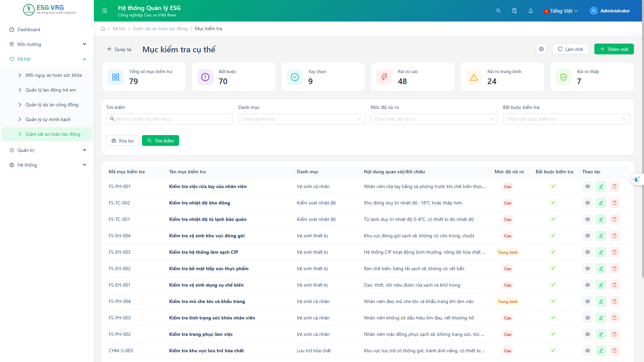Open Quản lý sự minh bạch

[47, 119]
